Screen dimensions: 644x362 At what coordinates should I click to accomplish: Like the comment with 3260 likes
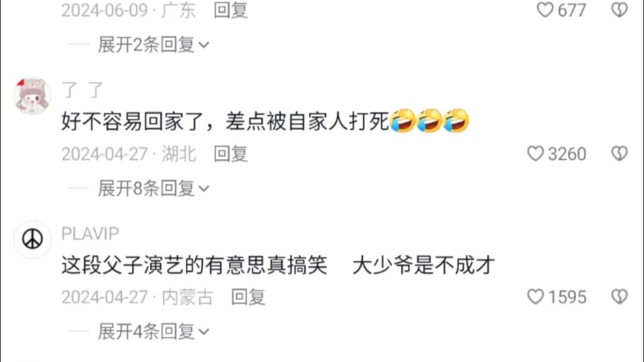click(535, 154)
